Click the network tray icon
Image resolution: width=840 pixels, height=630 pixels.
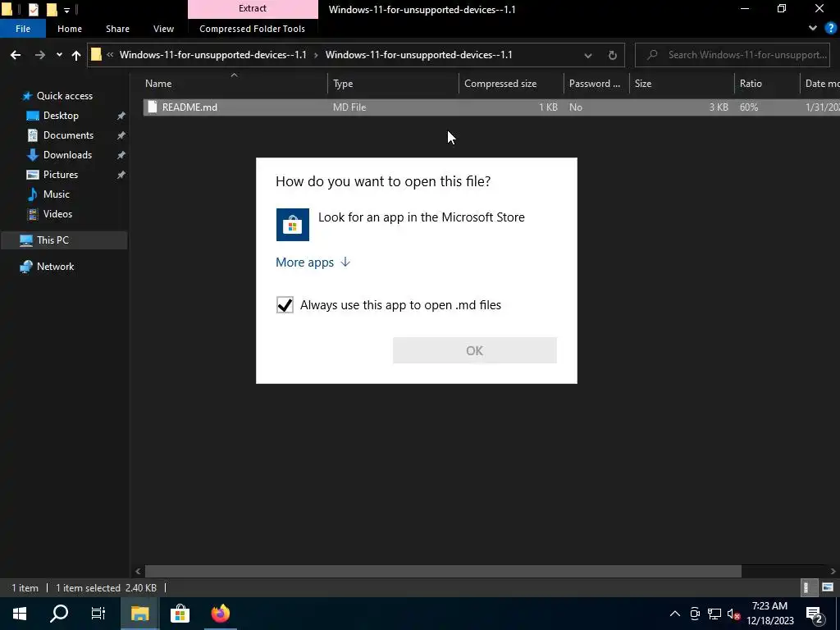[x=714, y=614]
